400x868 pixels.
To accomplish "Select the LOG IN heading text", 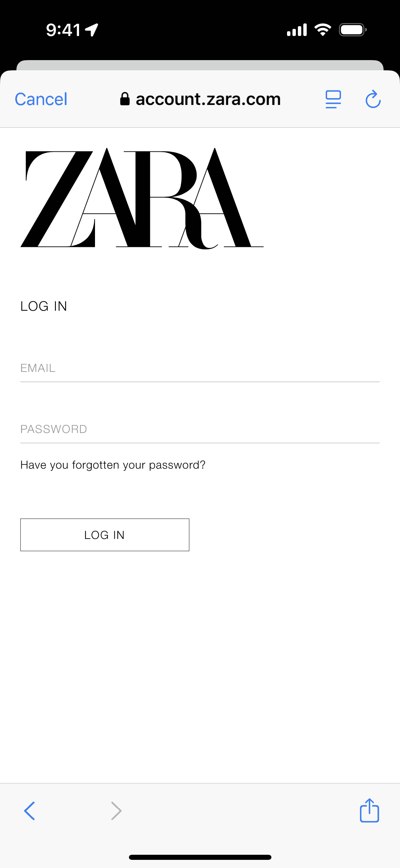I will point(43,306).
